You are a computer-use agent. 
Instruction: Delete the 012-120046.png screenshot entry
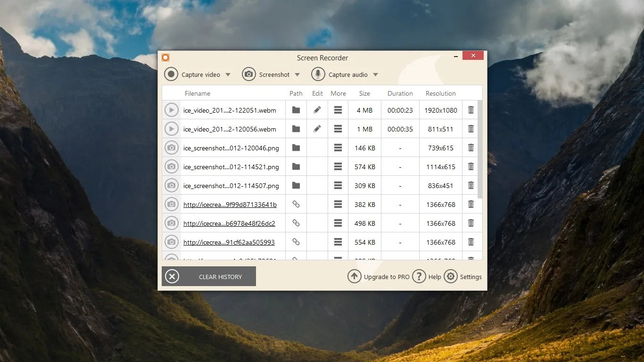pyautogui.click(x=471, y=148)
